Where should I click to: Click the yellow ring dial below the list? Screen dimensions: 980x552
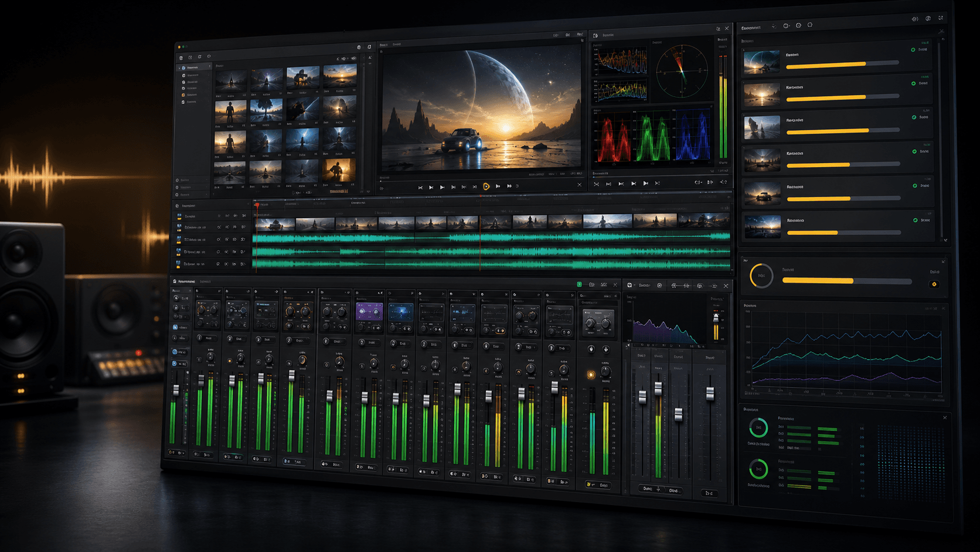pos(761,275)
